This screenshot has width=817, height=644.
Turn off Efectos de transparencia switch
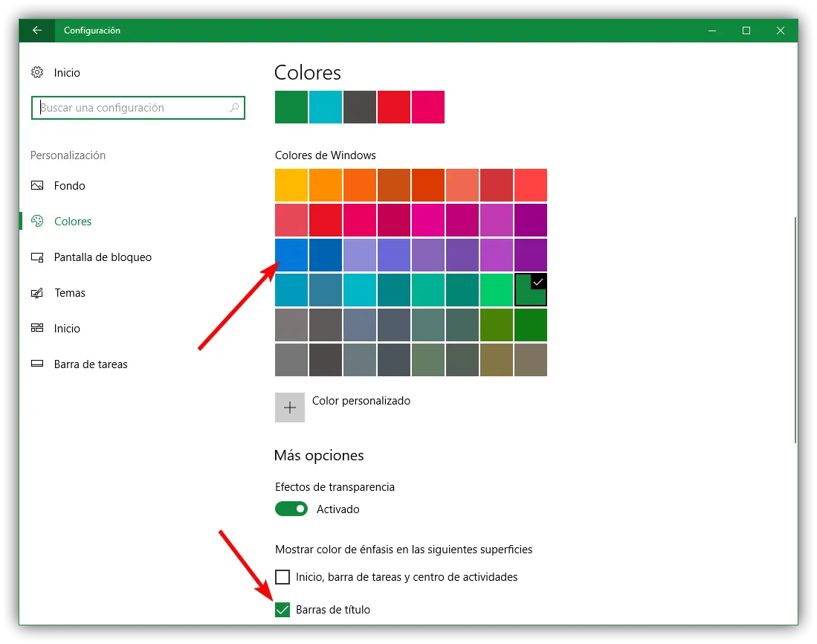(x=291, y=509)
